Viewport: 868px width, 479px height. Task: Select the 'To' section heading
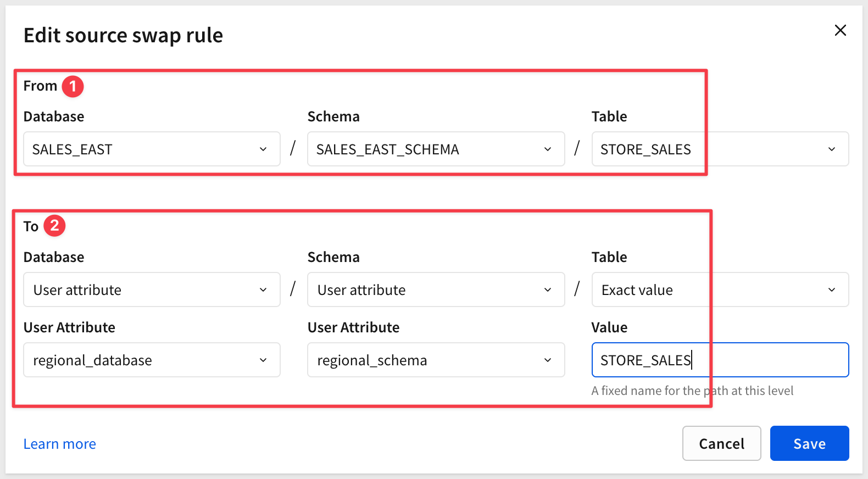[31, 226]
